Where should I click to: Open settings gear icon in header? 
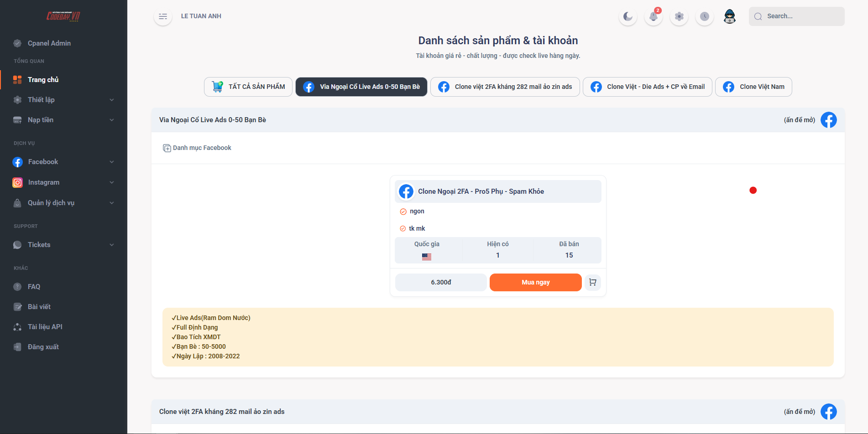pyautogui.click(x=679, y=16)
